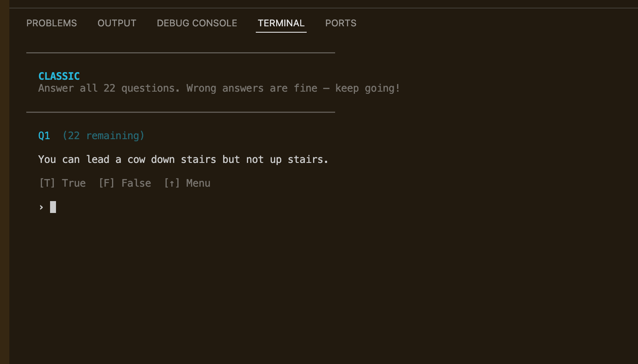Click the CLASSIC heading text
638x364 pixels.
pos(59,76)
